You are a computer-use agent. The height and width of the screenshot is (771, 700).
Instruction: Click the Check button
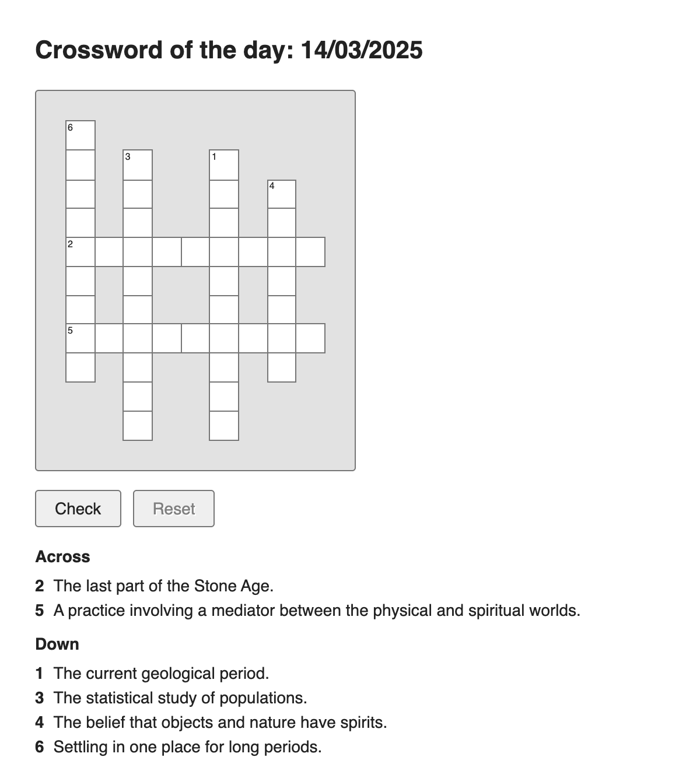click(78, 509)
